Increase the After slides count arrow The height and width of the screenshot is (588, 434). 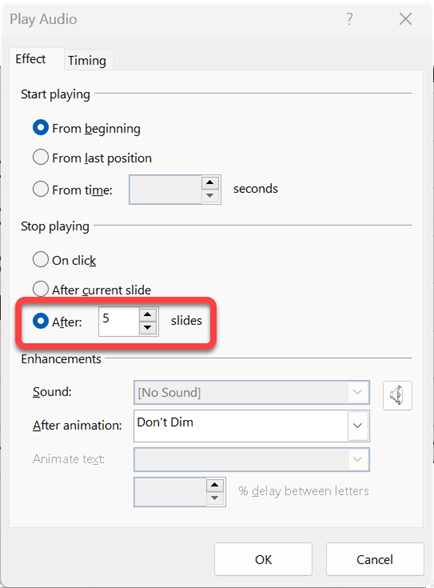148,315
